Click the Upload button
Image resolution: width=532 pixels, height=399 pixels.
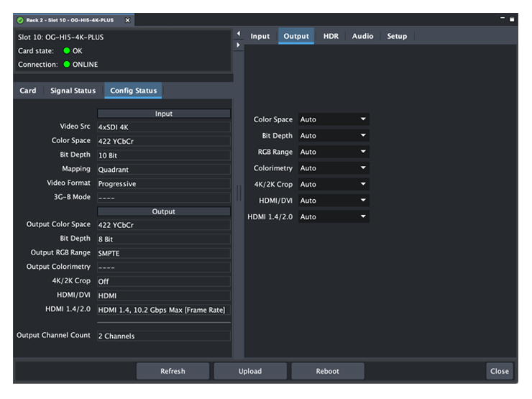coord(250,371)
